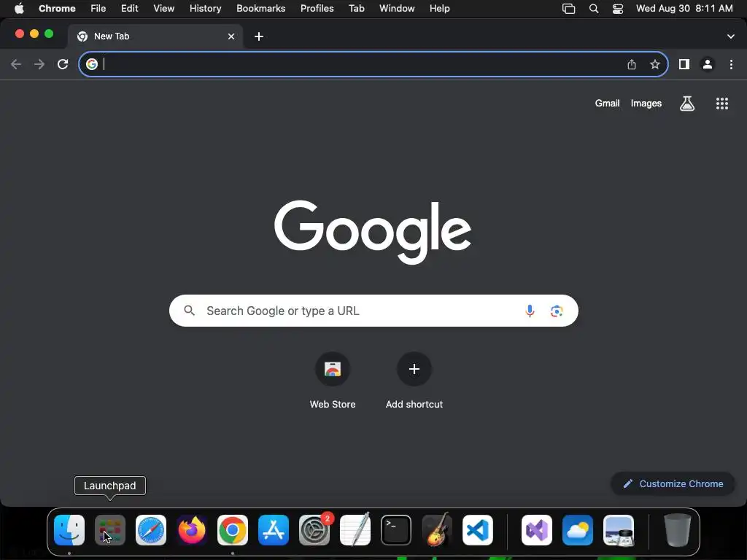Screen dimensions: 747x560
Task: Launch Terminal from the Dock
Action: point(396,530)
